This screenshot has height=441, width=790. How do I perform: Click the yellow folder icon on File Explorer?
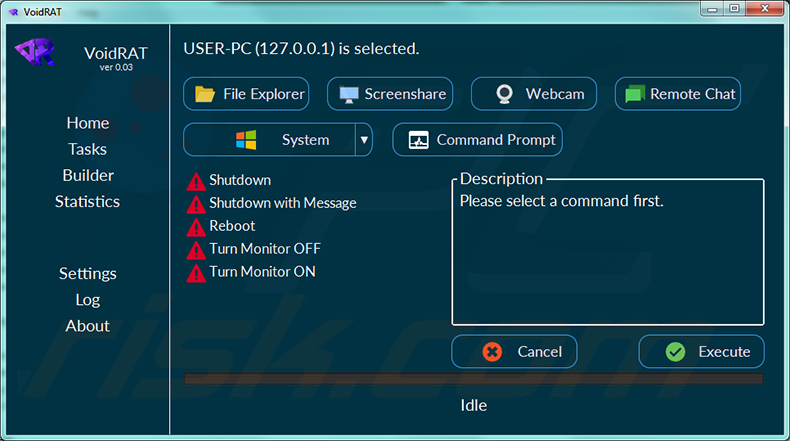pos(205,94)
